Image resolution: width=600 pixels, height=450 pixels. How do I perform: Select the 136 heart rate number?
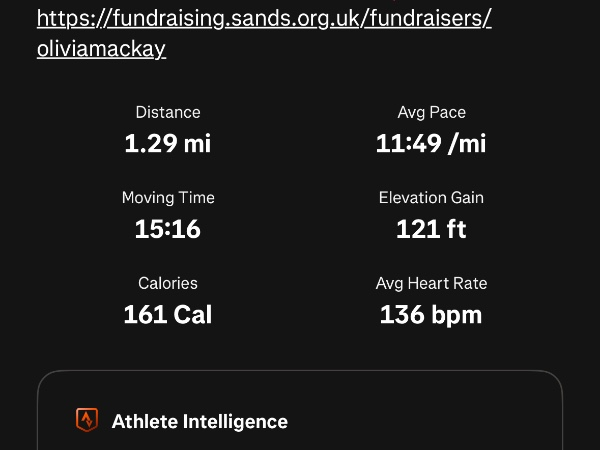point(401,315)
